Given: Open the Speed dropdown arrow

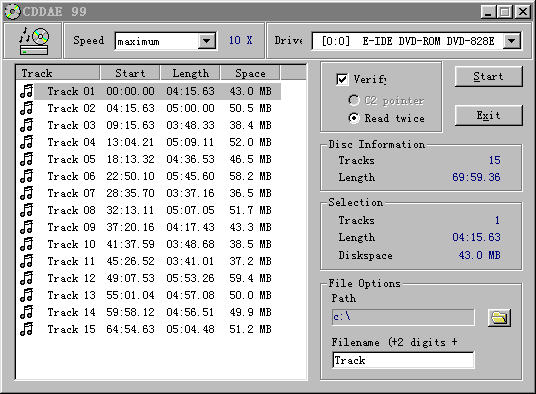Looking at the screenshot, I should (x=206, y=41).
